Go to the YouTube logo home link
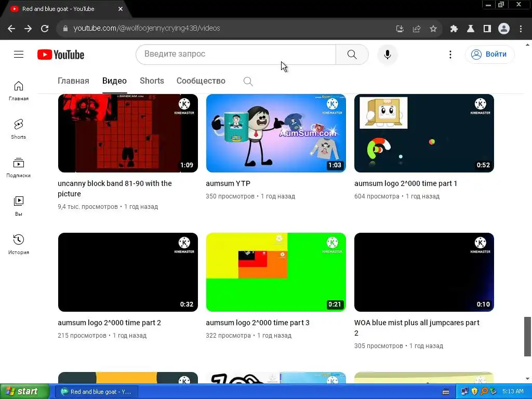 click(x=61, y=55)
